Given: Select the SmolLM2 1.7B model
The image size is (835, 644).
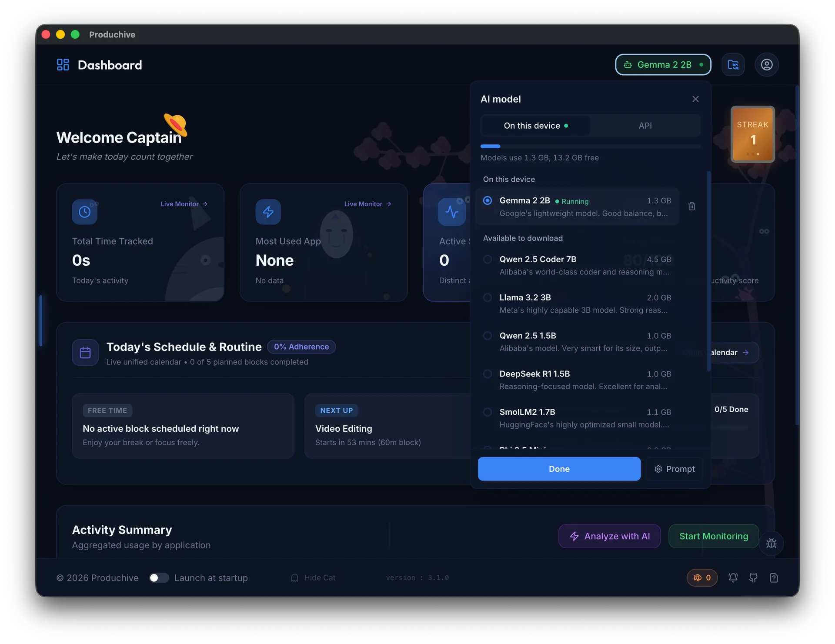Looking at the screenshot, I should (577, 418).
